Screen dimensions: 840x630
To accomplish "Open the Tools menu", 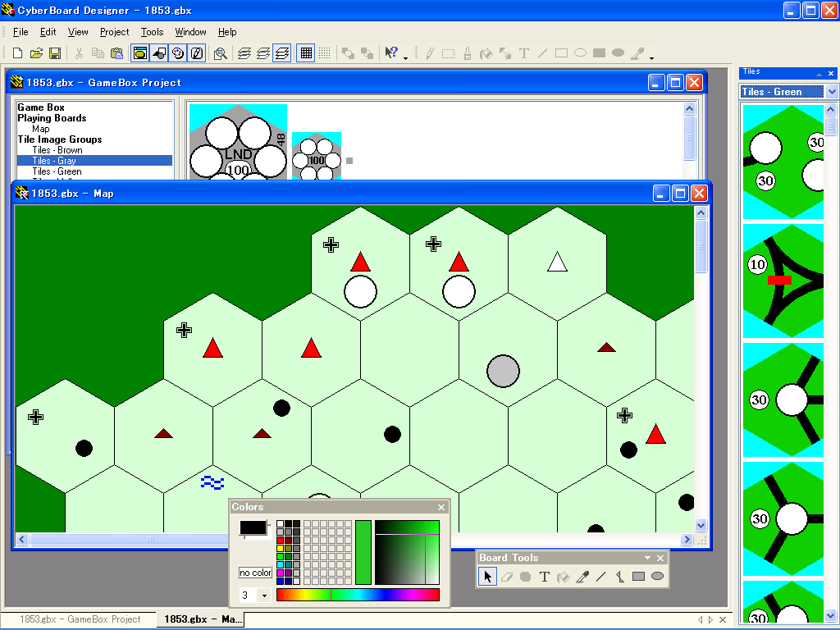I will pos(152,32).
